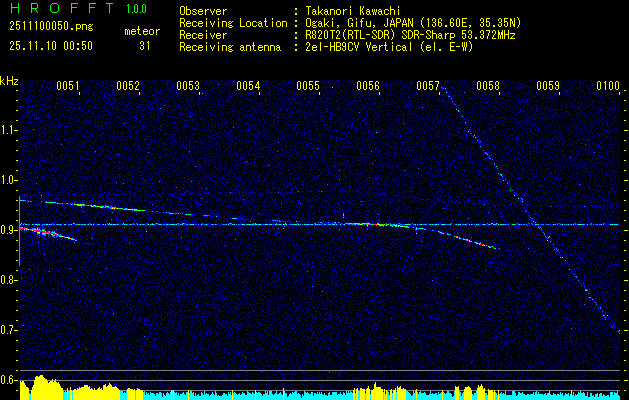The width and height of the screenshot is (629, 400).
Task: Click the version number 1.0.0
Action: coord(136,8)
